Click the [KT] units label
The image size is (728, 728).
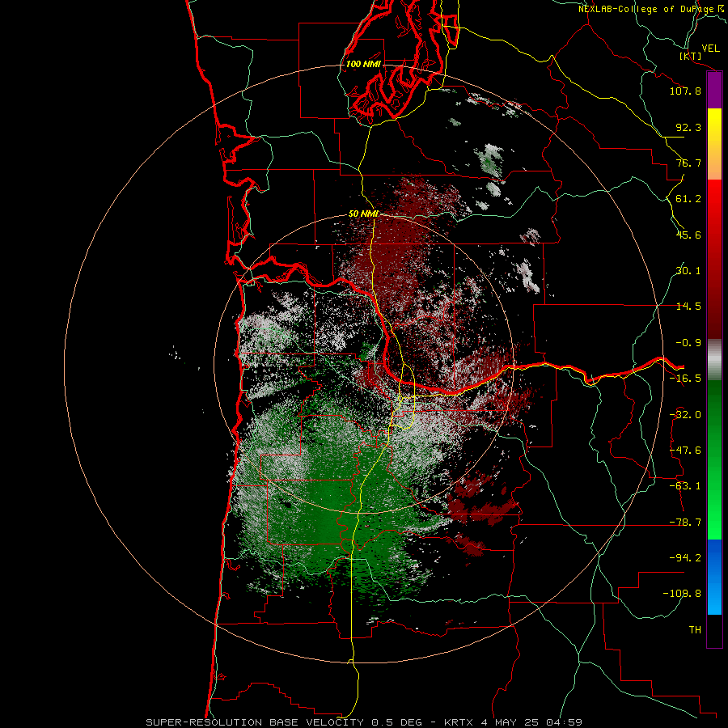[691, 56]
